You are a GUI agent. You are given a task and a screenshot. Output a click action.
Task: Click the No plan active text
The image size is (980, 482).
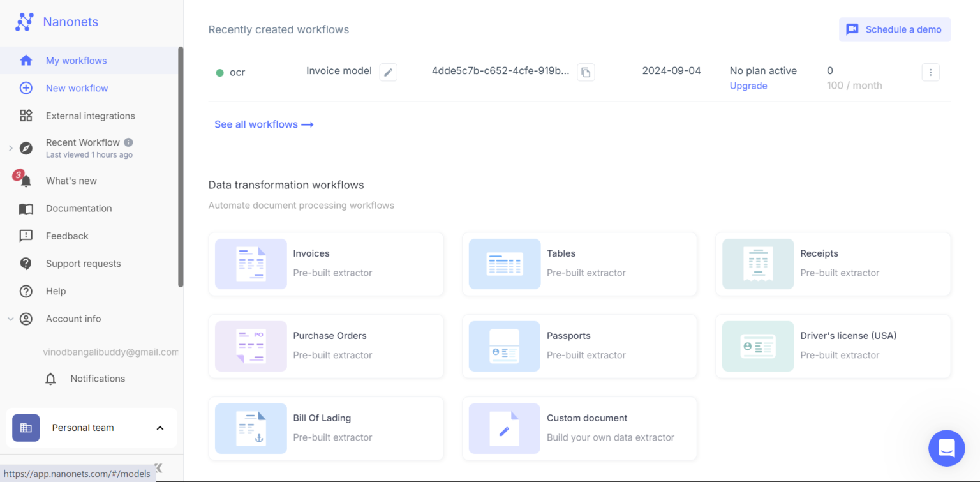(x=763, y=71)
